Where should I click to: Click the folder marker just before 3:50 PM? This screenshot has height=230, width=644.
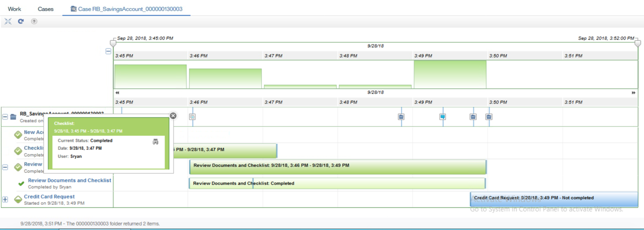(x=473, y=117)
